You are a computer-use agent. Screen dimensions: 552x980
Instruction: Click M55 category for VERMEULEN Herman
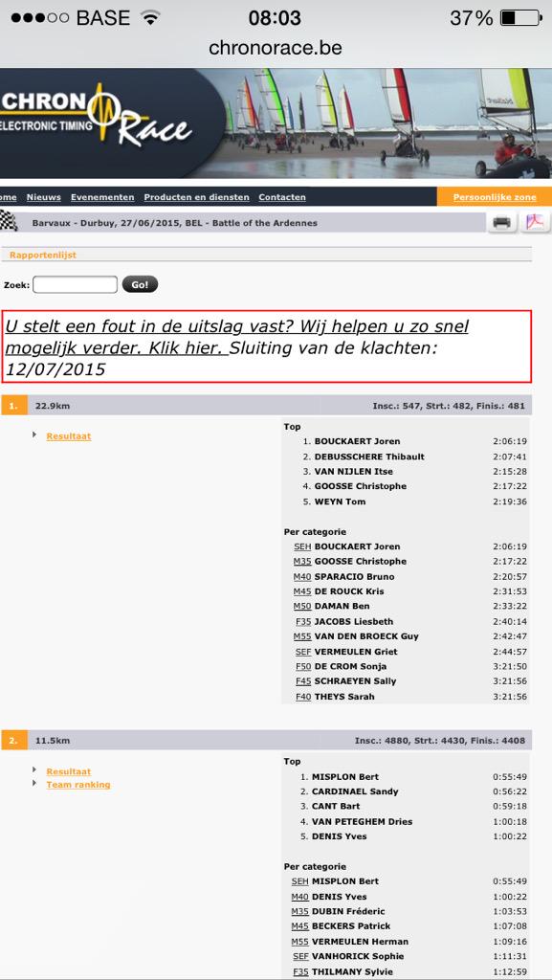pos(299,942)
